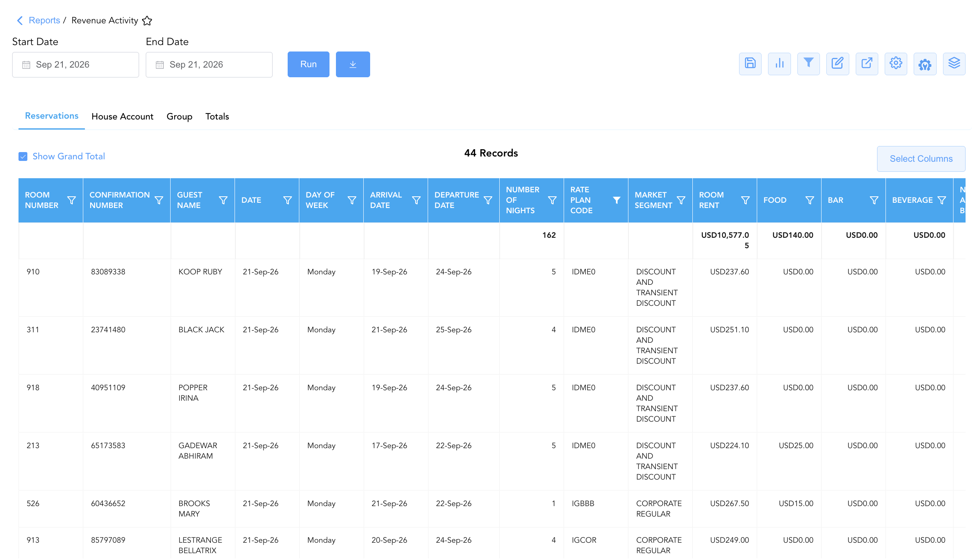Click the solid filter funnel toolbar icon

click(x=808, y=64)
